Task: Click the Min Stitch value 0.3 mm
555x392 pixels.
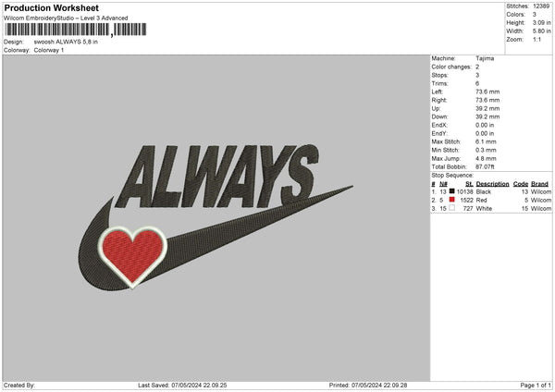Action: [486, 151]
